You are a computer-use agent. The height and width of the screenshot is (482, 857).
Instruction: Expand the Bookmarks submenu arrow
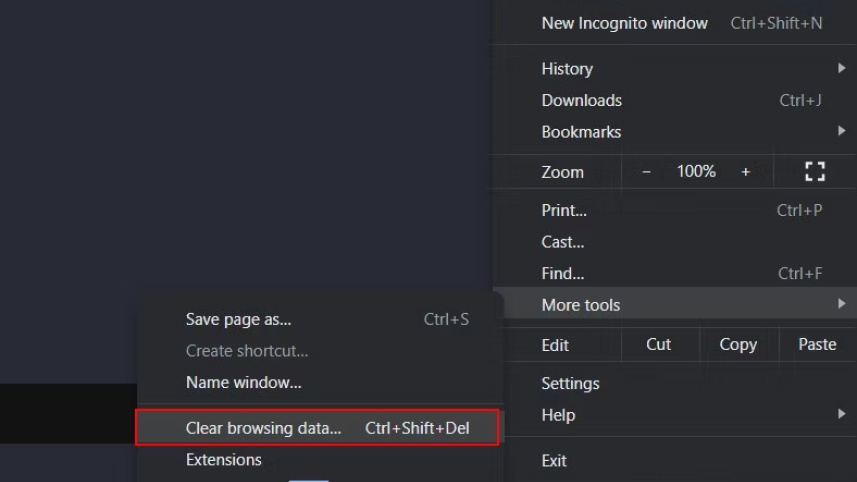(841, 132)
